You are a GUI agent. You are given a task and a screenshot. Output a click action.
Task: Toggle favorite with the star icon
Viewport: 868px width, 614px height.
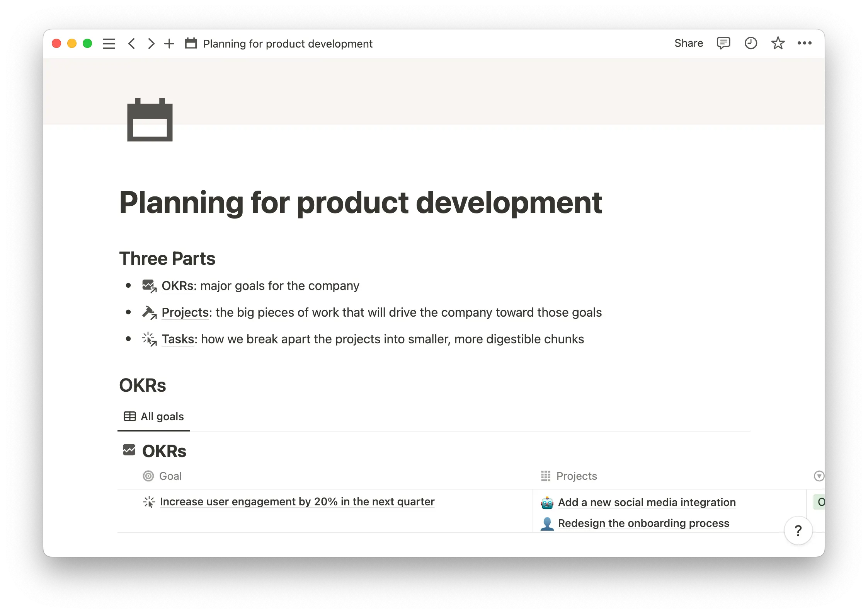pos(777,43)
